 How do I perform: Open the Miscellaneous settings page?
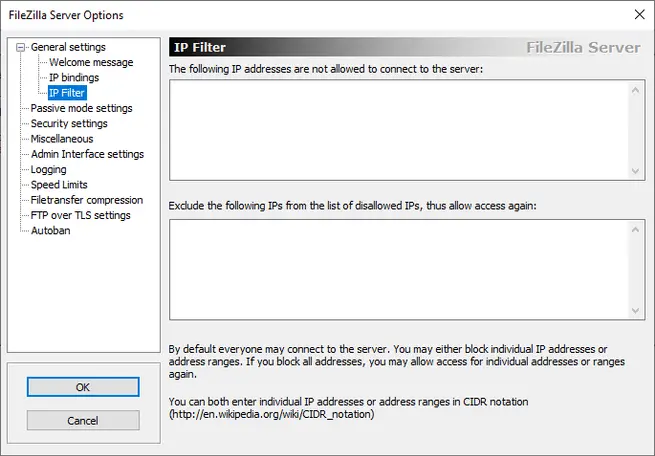point(62,139)
